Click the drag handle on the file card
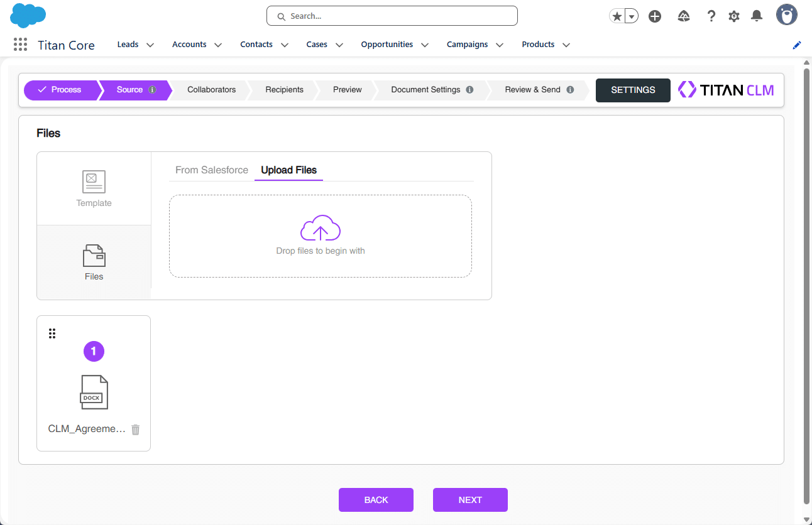 [x=52, y=333]
